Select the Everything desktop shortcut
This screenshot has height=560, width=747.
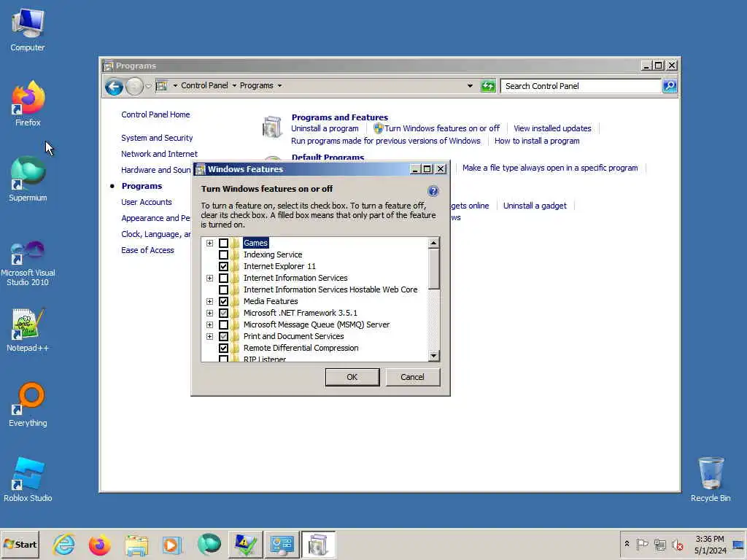(28, 405)
